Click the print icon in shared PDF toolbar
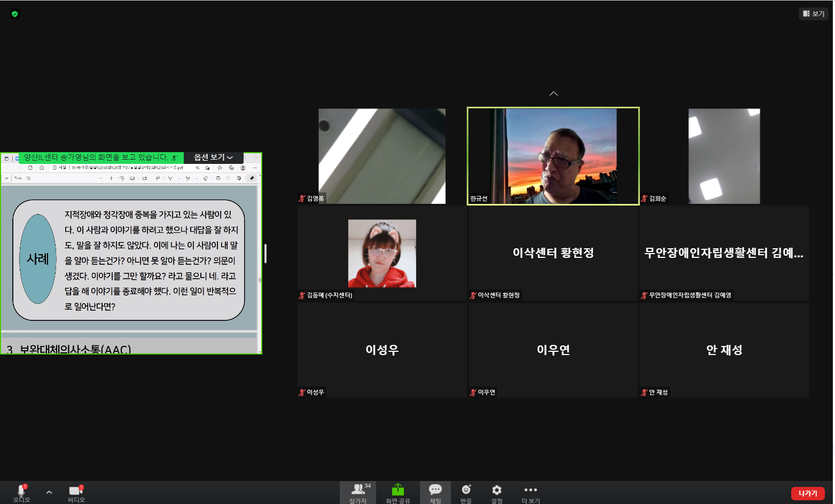 [218, 178]
